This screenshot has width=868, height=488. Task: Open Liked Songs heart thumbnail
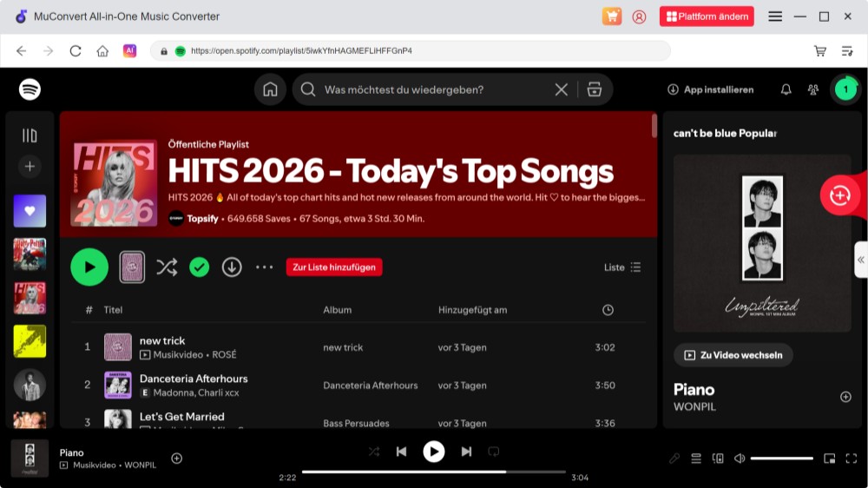(30, 211)
